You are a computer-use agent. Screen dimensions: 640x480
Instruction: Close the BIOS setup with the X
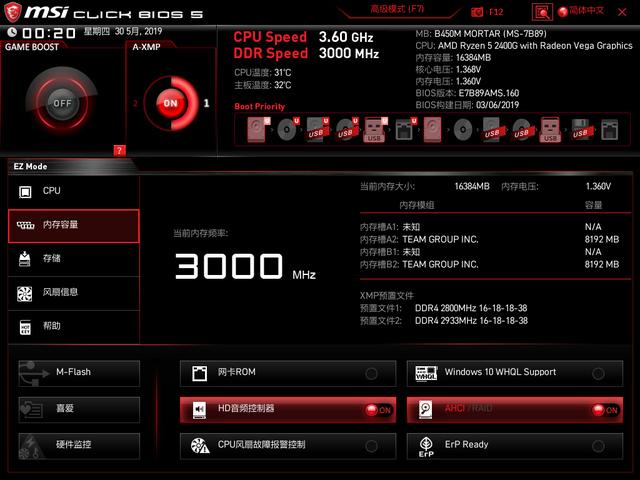(x=622, y=12)
